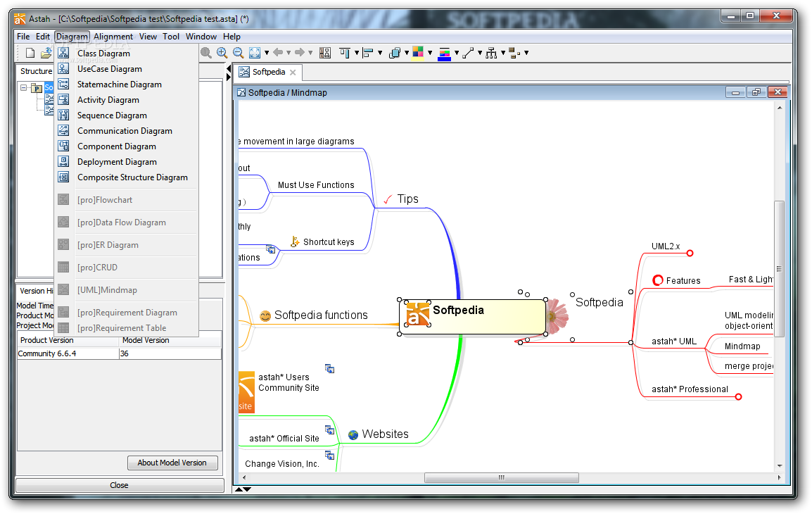Image resolution: width=812 pixels, height=514 pixels.
Task: Click the depth ordering overlapping squares icon
Action: point(395,53)
